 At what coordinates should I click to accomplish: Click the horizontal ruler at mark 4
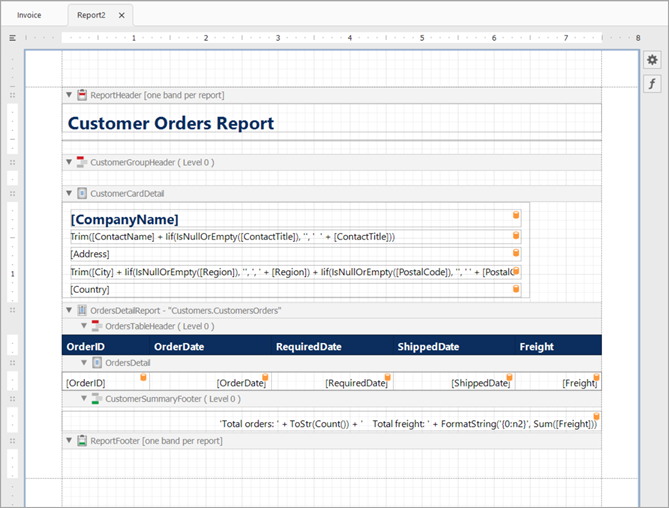point(350,38)
